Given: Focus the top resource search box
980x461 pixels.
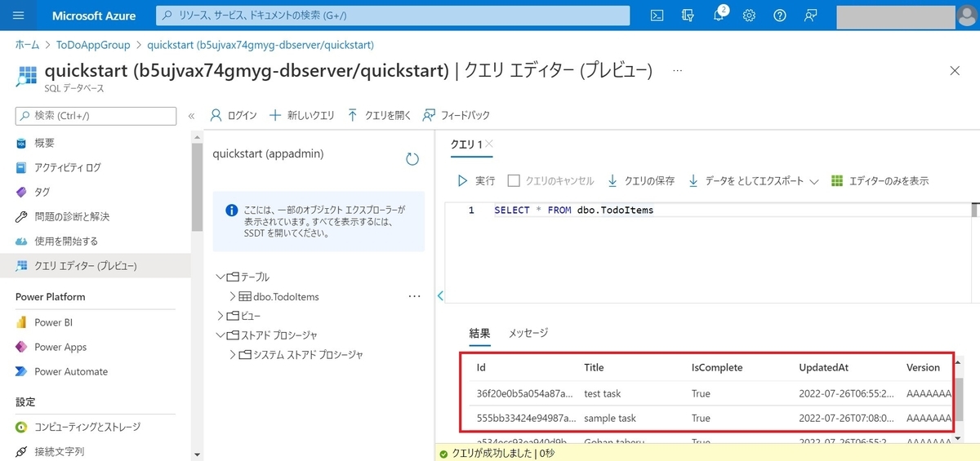Looking at the screenshot, I should pyautogui.click(x=393, y=16).
